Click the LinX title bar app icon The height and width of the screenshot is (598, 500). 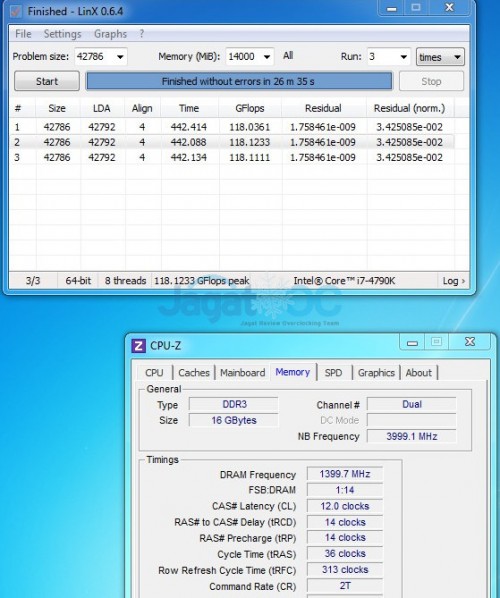click(15, 11)
